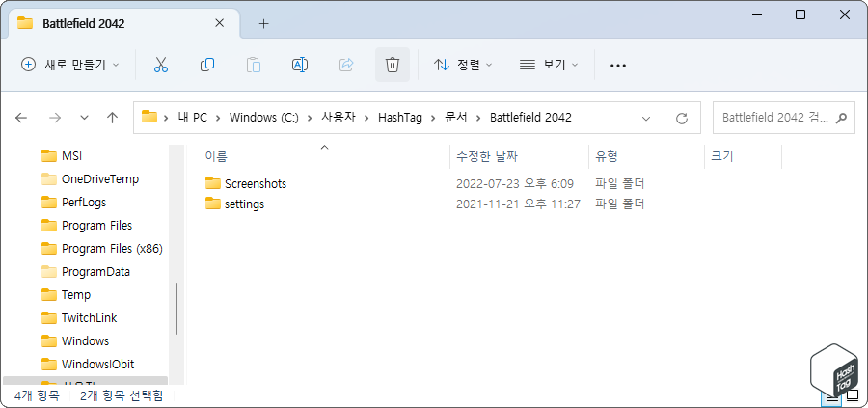Select the Screenshots folder
This screenshot has width=868, height=408.
tap(256, 183)
